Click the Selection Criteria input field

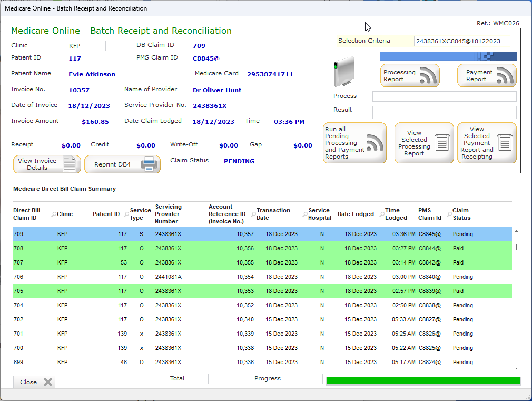[462, 41]
